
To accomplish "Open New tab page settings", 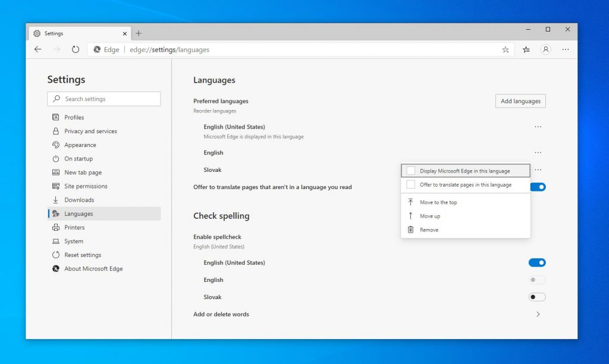I will (x=103, y=172).
